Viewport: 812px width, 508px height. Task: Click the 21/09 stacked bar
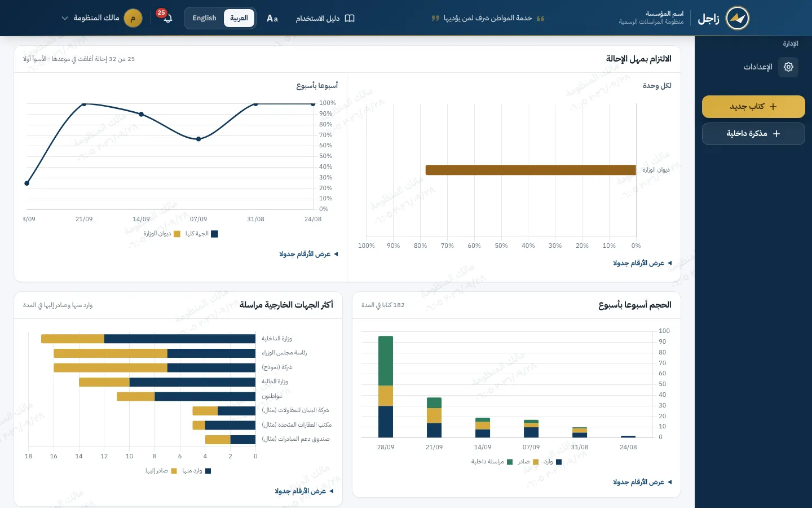[434, 418]
